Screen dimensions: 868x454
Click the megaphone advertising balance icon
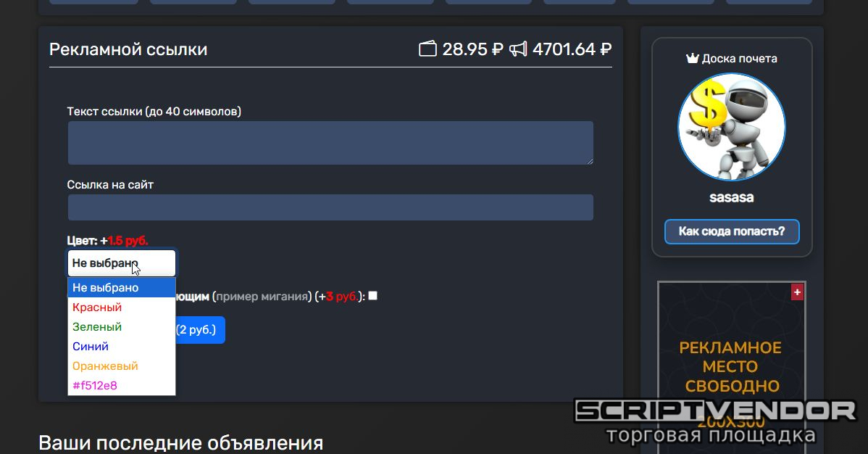pyautogui.click(x=518, y=49)
